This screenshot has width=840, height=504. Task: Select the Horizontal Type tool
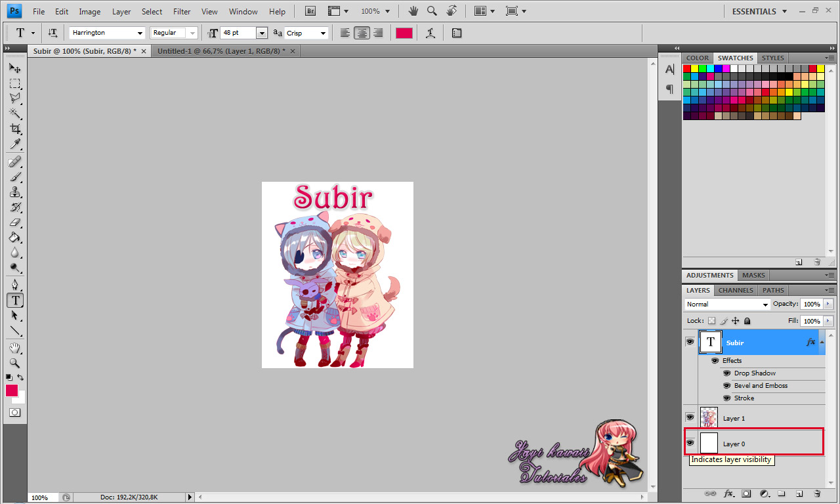click(14, 301)
